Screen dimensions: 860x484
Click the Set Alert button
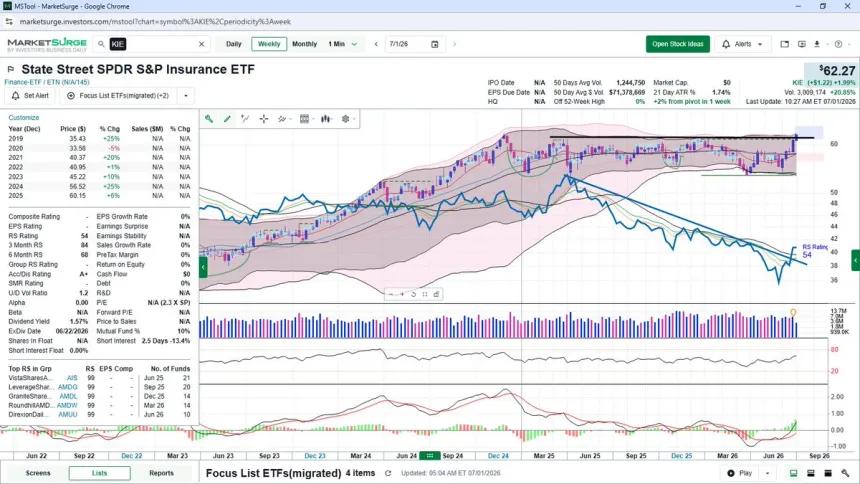31,95
